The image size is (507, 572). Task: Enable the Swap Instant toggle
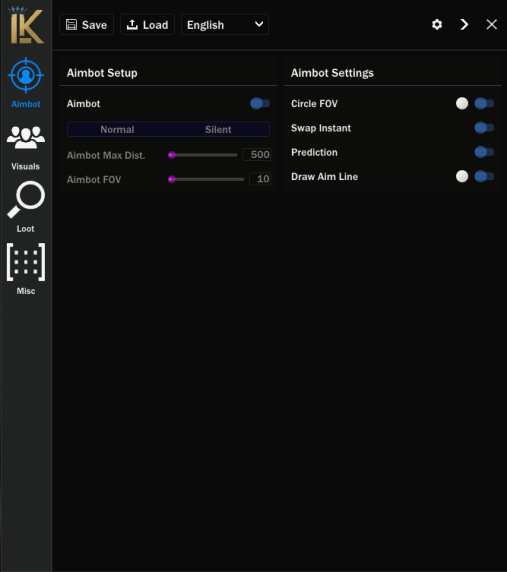[484, 128]
